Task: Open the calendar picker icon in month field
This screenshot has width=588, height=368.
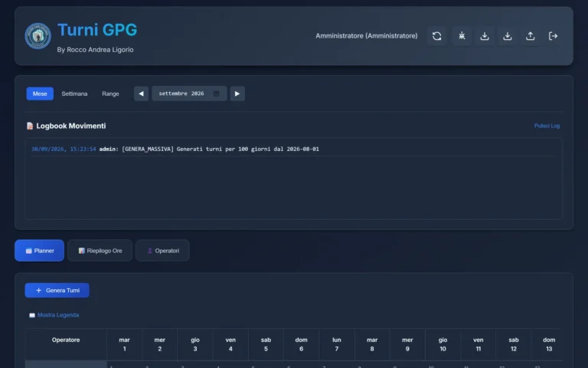Action: (x=217, y=94)
